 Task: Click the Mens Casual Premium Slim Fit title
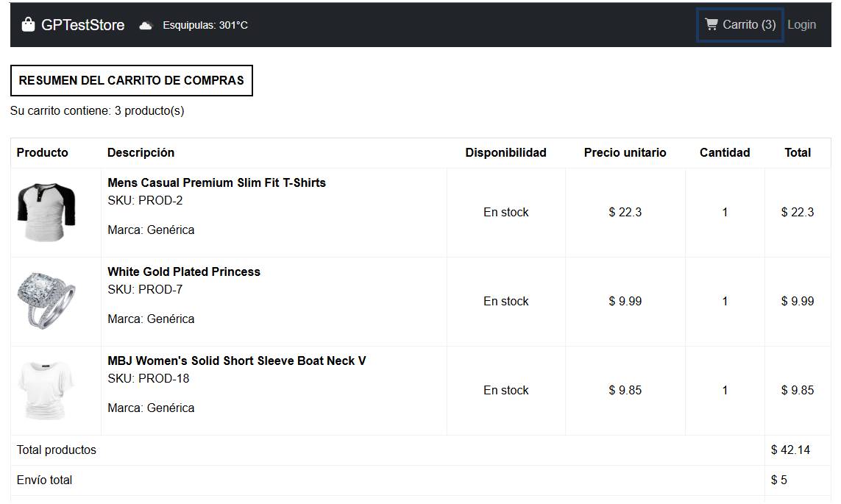click(216, 182)
